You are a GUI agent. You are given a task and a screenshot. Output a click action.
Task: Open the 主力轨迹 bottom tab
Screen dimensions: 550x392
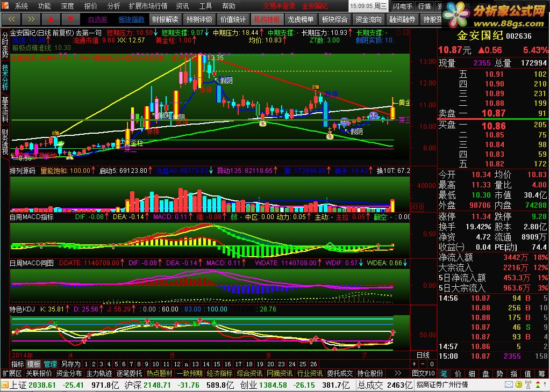[x=99, y=373]
